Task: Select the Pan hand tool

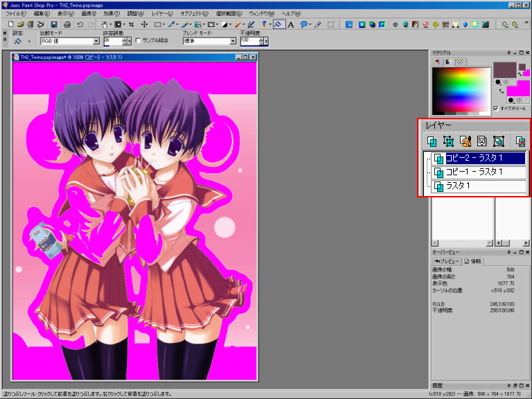Action: pyautogui.click(x=105, y=24)
